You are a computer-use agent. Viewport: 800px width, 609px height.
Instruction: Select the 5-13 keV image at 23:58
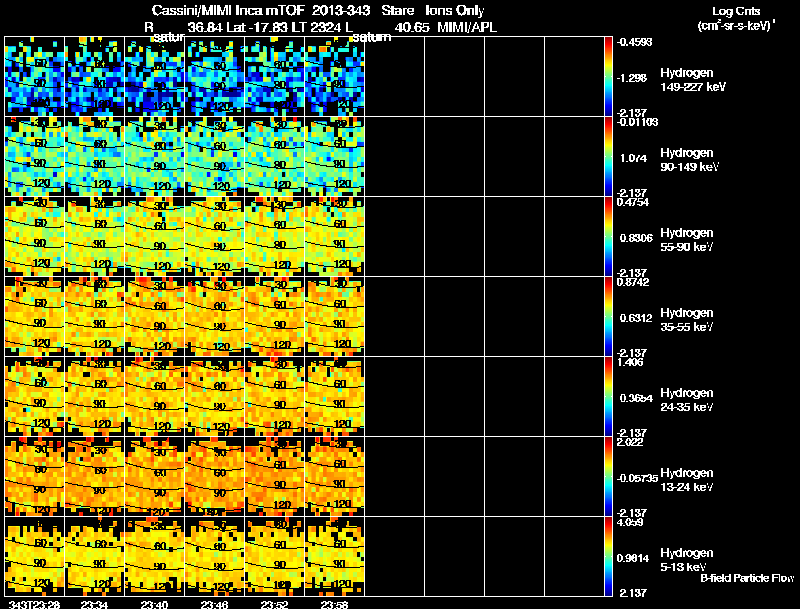click(335, 557)
